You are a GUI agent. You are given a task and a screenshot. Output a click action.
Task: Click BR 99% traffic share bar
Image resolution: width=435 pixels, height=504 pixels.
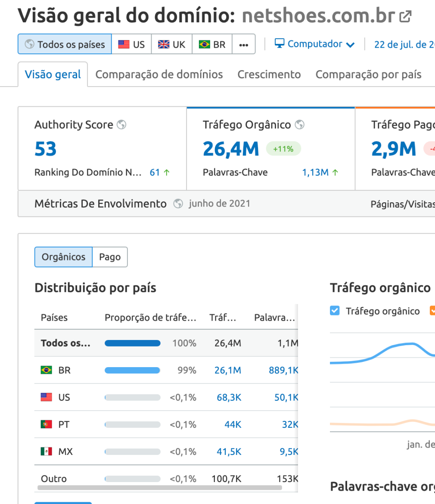click(x=132, y=370)
